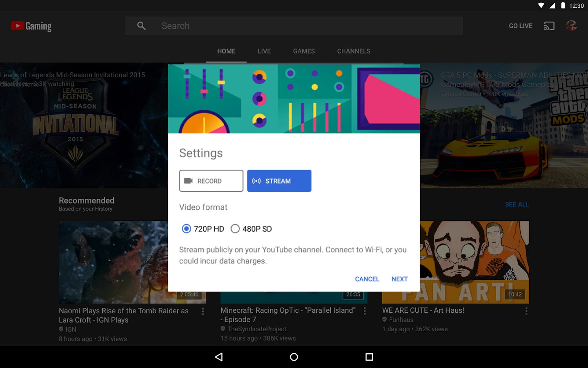Open options menu for Naomi Plays video
This screenshot has height=368, width=588.
[203, 312]
